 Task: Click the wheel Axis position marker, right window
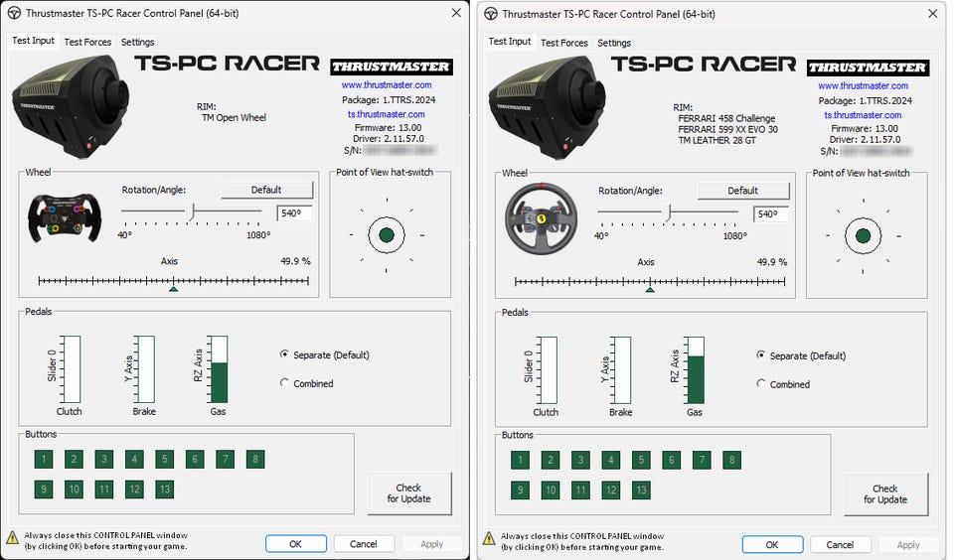pos(650,289)
